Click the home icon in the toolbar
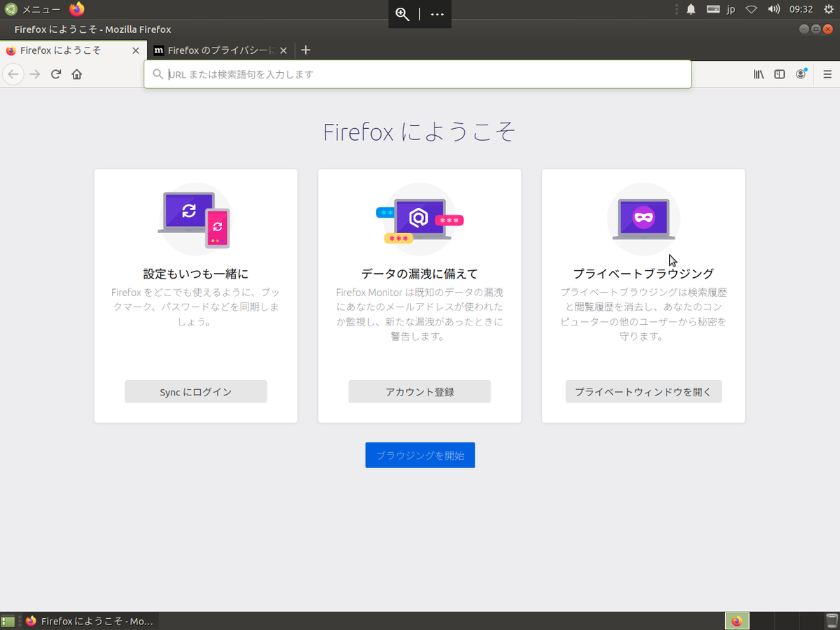 pyautogui.click(x=77, y=73)
